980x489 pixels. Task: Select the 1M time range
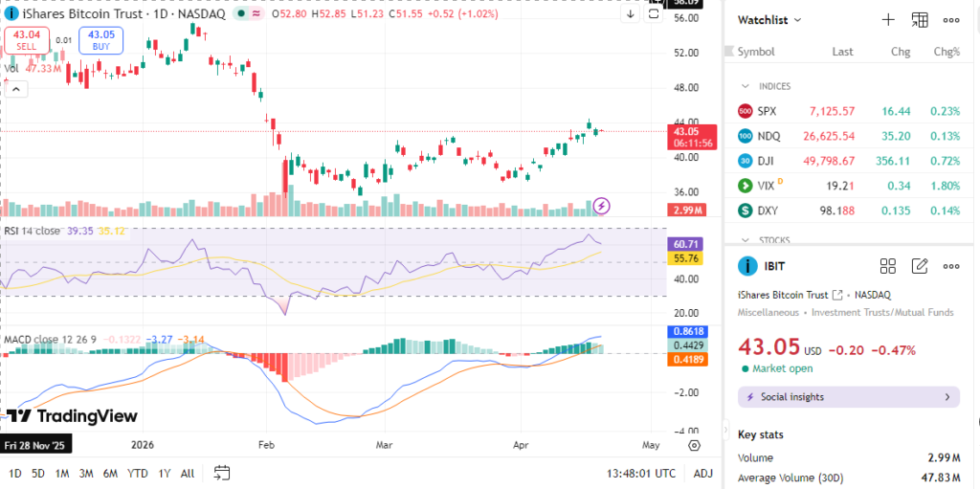pyautogui.click(x=61, y=473)
